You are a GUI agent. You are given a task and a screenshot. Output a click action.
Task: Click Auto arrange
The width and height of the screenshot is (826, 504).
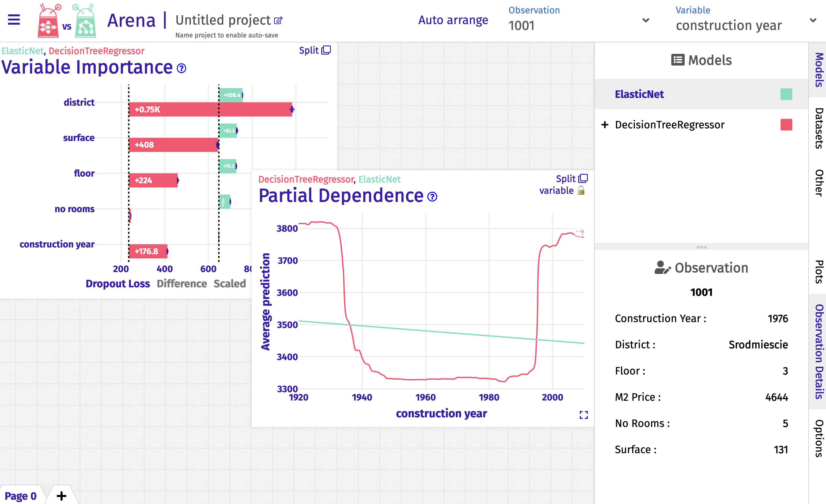[x=453, y=20]
